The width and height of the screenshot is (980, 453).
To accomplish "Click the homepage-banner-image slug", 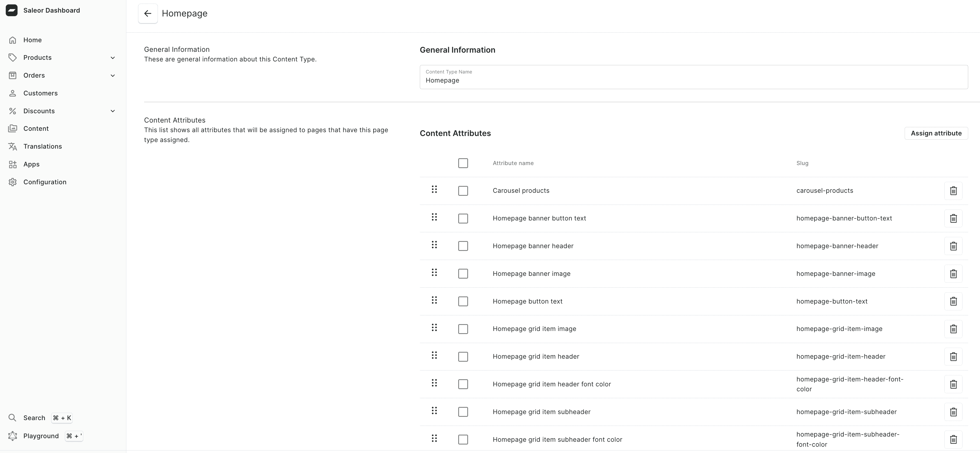I will point(835,274).
